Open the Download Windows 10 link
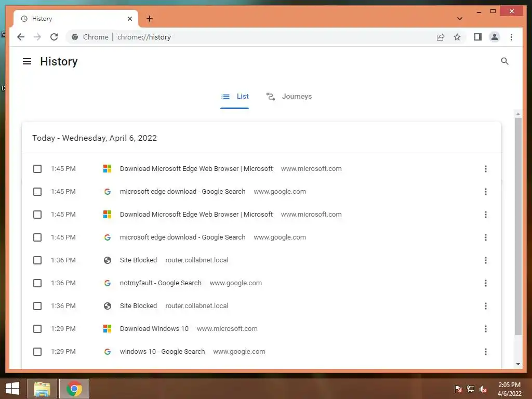532x399 pixels. pos(154,329)
